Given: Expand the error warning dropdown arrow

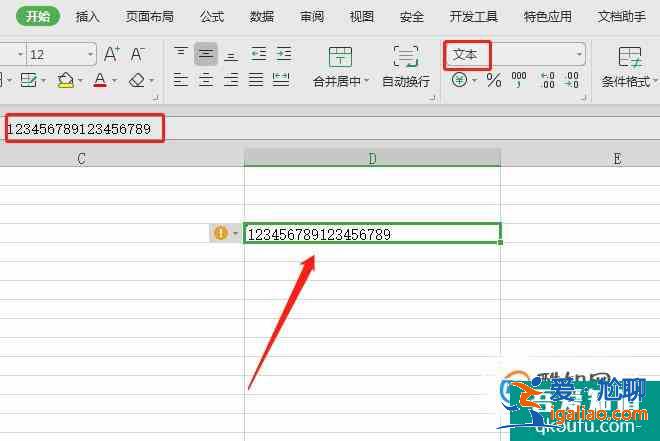Looking at the screenshot, I should coord(235,233).
